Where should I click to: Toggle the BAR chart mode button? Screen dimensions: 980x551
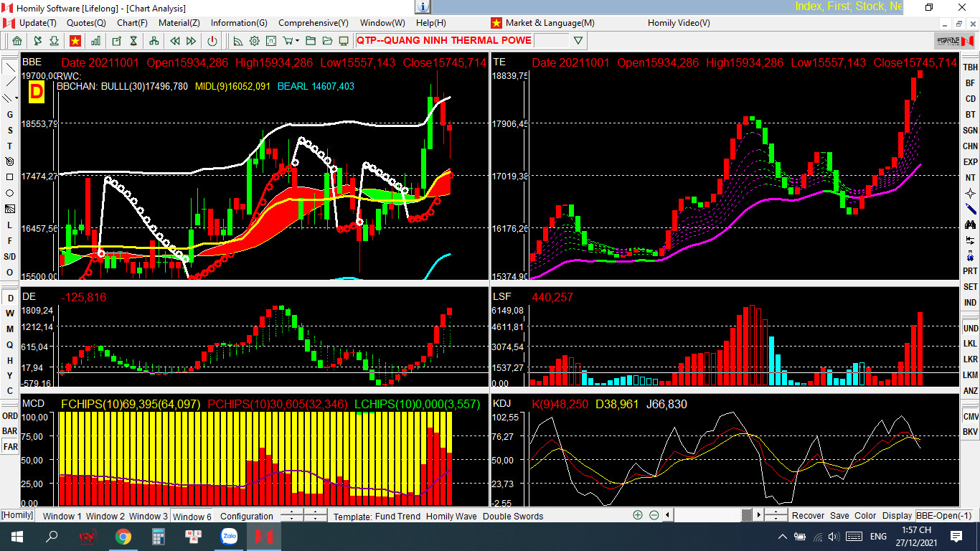click(10, 431)
